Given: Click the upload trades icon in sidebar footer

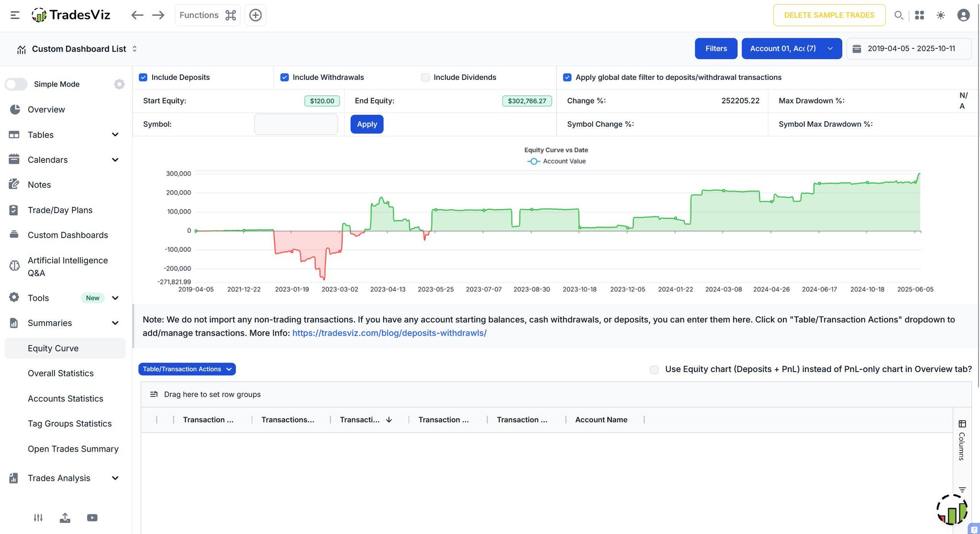Looking at the screenshot, I should coord(65,518).
